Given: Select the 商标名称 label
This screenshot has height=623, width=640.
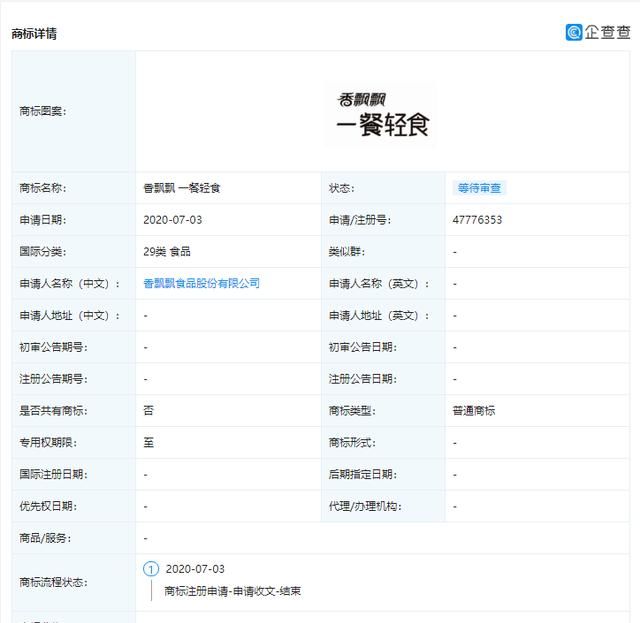Looking at the screenshot, I should point(43,188).
